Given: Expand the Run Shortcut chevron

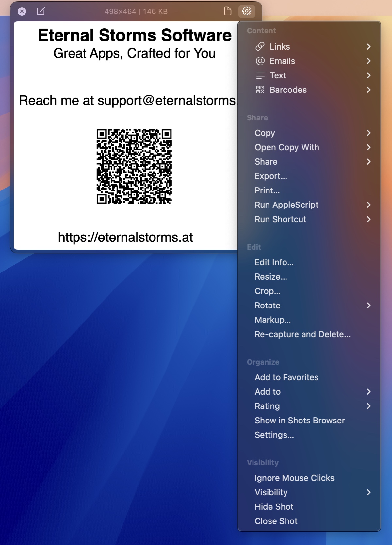Looking at the screenshot, I should tap(369, 219).
